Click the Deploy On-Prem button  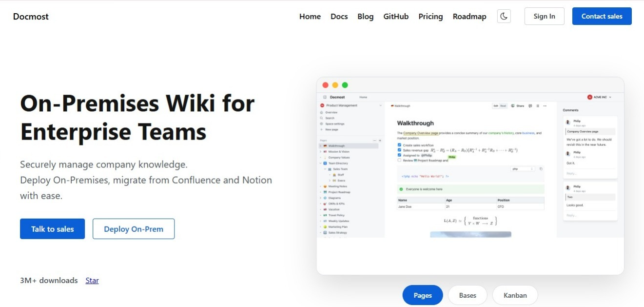tap(134, 229)
